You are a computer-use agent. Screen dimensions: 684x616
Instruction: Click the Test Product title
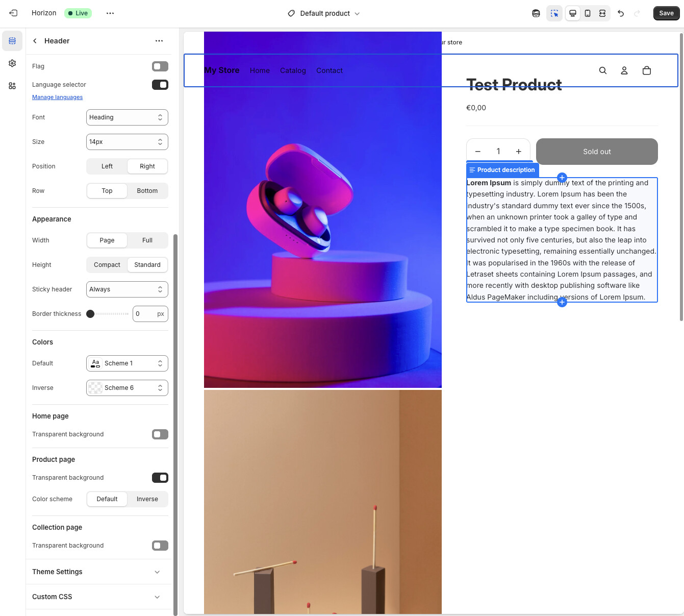[x=514, y=85]
